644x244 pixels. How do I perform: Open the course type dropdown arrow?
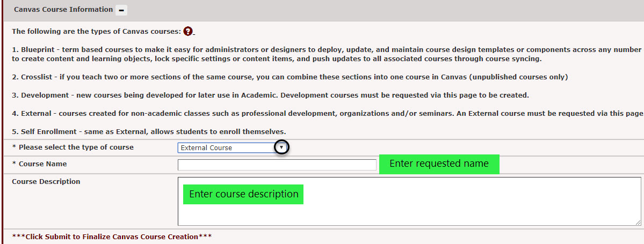[281, 147]
